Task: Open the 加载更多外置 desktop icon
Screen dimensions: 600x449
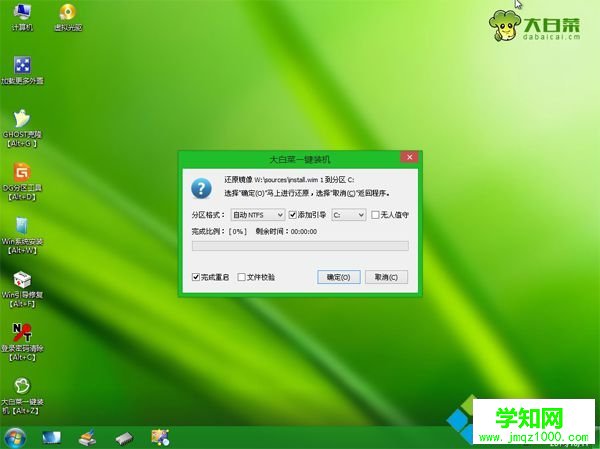Action: [x=22, y=70]
